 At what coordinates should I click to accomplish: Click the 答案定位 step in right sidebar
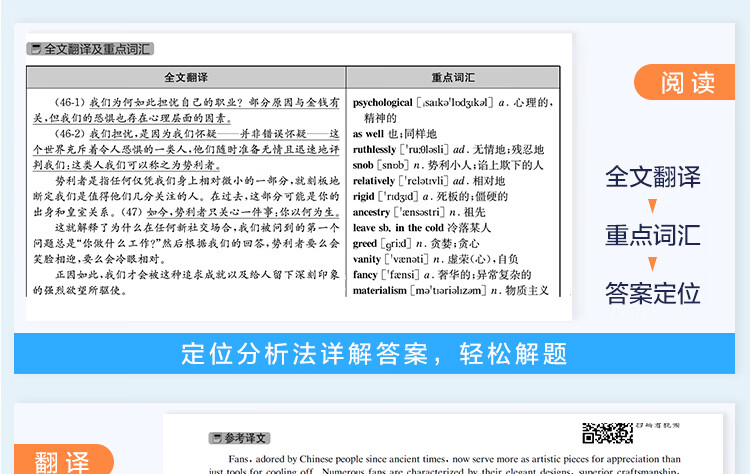click(652, 294)
